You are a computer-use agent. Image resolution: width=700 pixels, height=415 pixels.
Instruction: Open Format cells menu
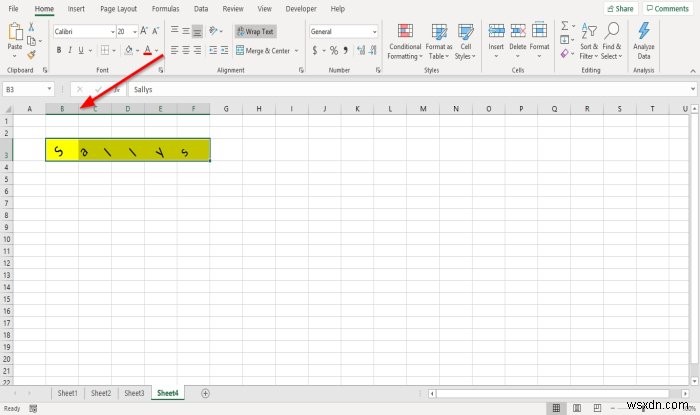tap(539, 41)
